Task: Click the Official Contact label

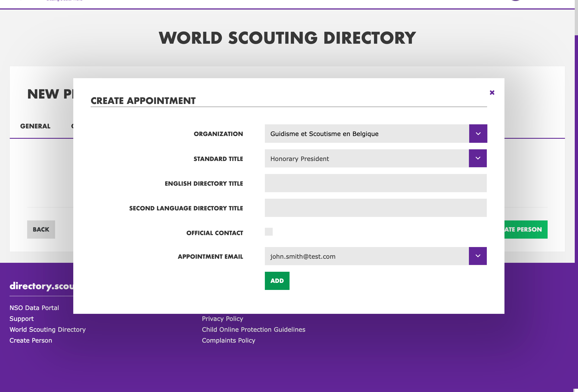Action: click(215, 233)
